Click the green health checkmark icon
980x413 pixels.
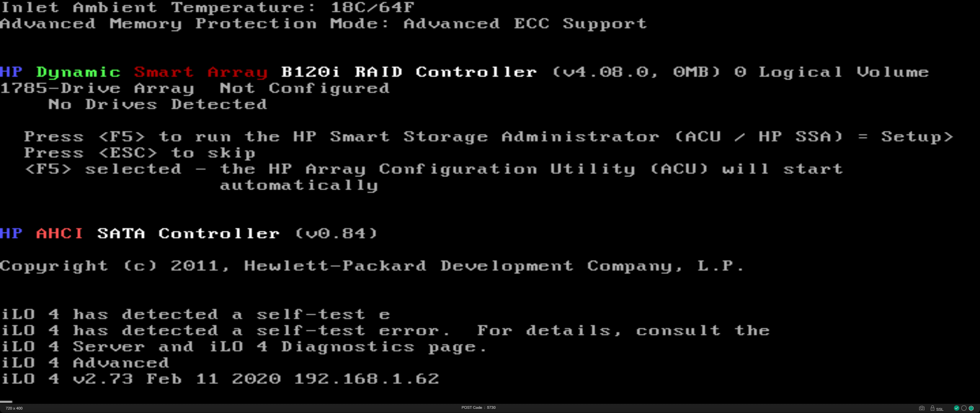coord(956,408)
